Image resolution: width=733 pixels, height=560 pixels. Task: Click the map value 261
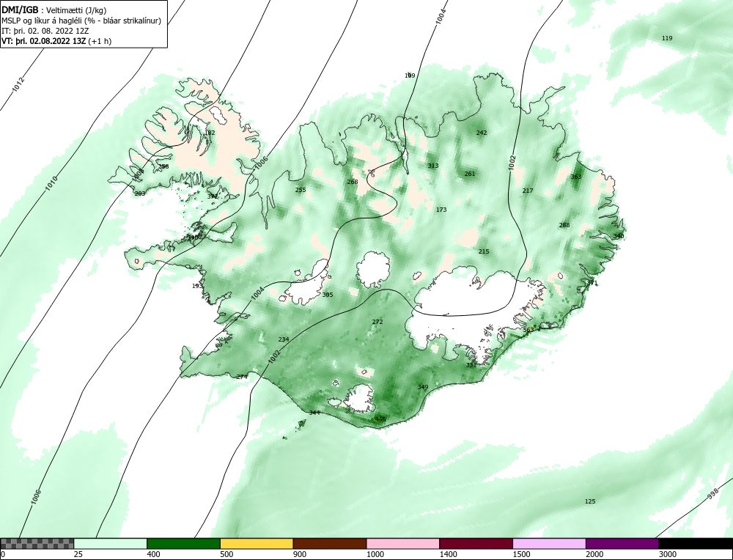[469, 174]
